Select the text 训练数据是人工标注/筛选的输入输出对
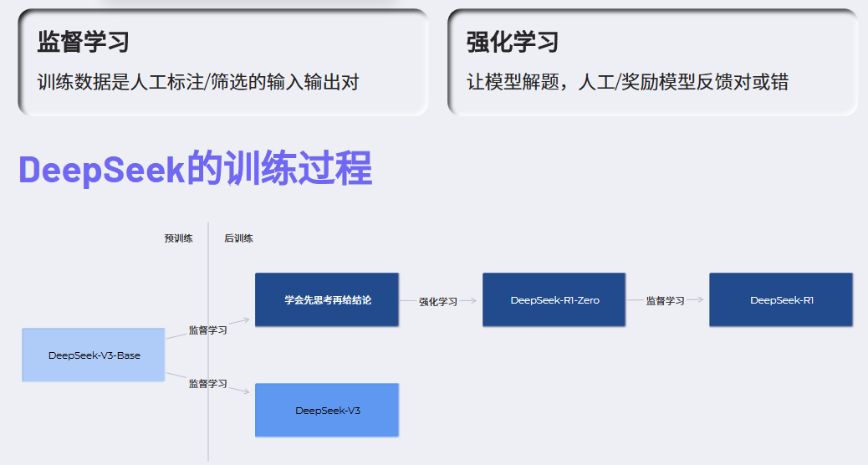Viewport: 868px width, 465px height. point(198,83)
